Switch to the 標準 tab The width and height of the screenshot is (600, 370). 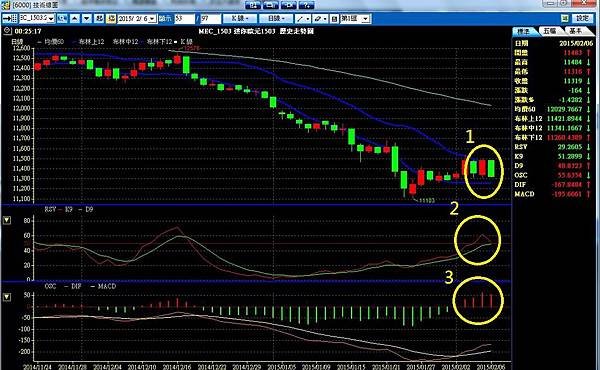point(524,31)
